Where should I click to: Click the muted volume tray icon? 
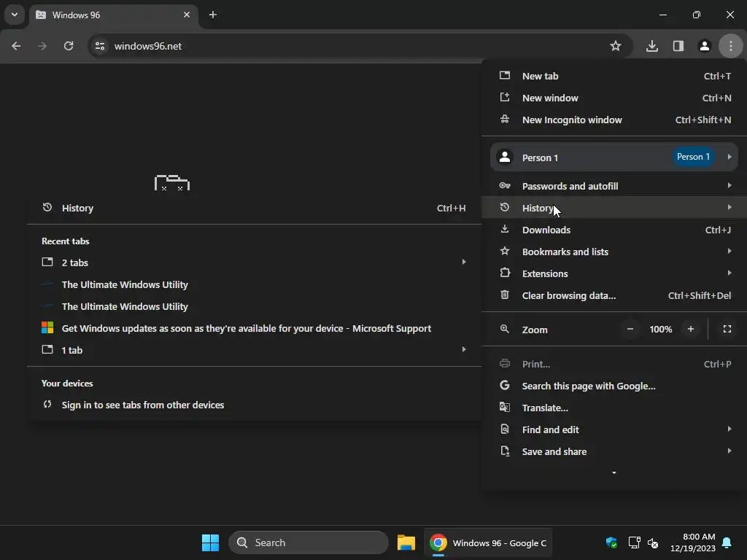653,542
